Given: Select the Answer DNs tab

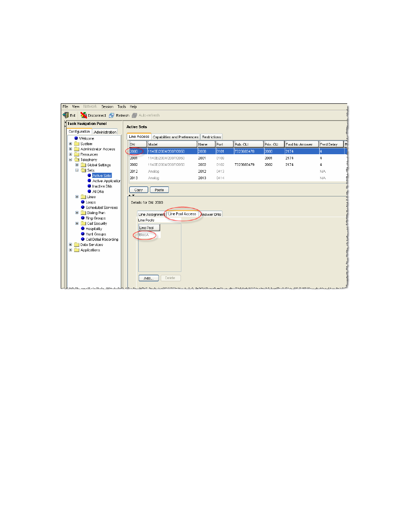Looking at the screenshot, I should click(x=211, y=214).
